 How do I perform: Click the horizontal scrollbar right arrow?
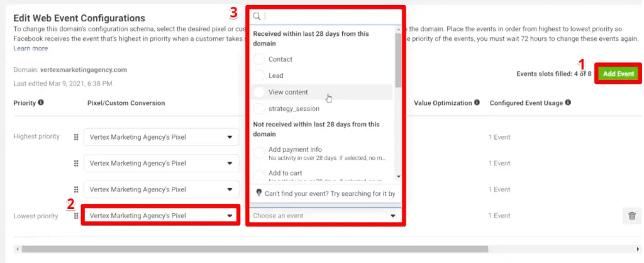637,249
